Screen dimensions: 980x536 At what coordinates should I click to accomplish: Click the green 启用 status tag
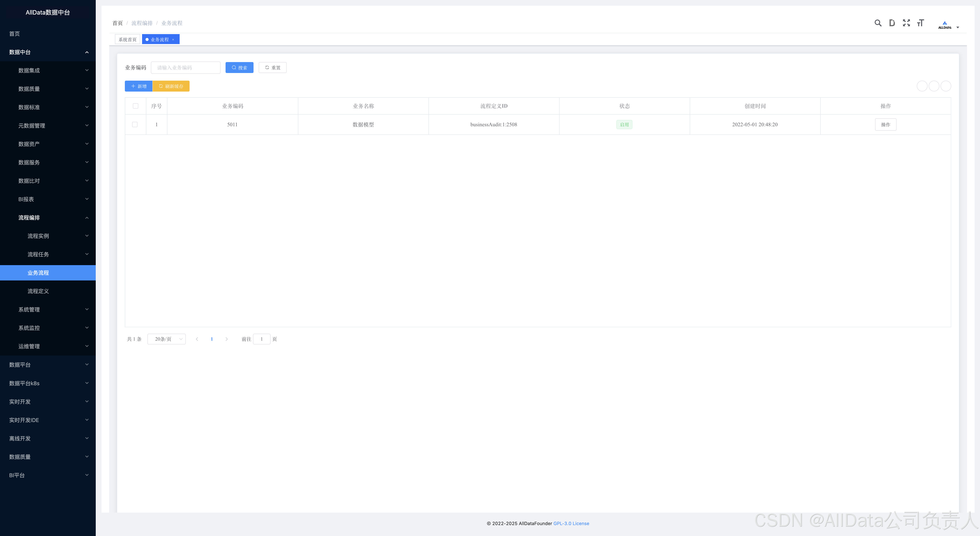pyautogui.click(x=624, y=125)
